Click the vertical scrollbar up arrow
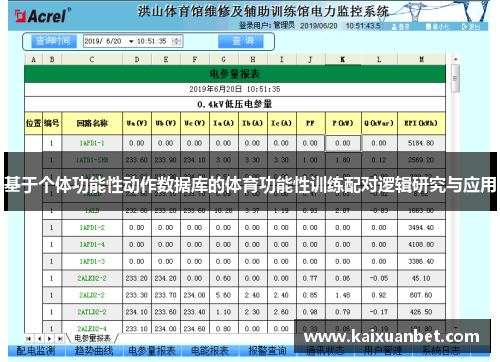This screenshot has width=500, height=362. point(455,59)
